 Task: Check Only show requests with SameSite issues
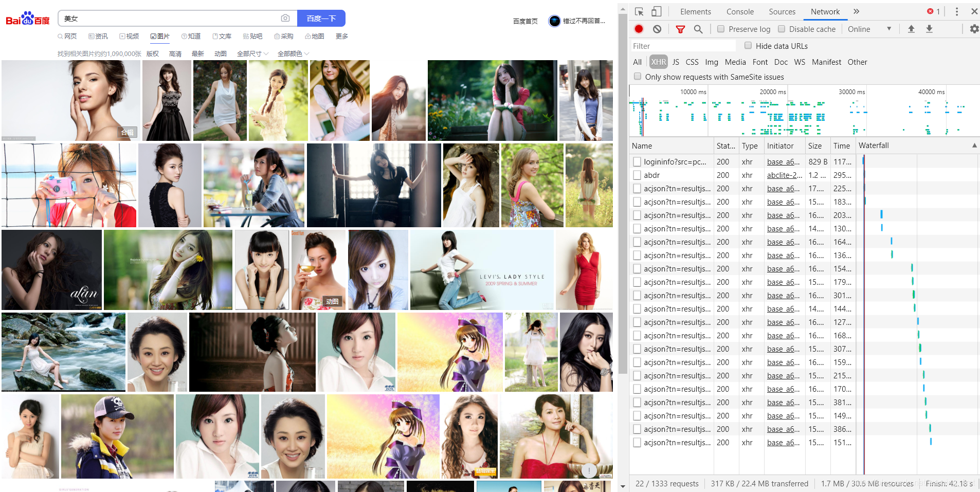coord(638,77)
